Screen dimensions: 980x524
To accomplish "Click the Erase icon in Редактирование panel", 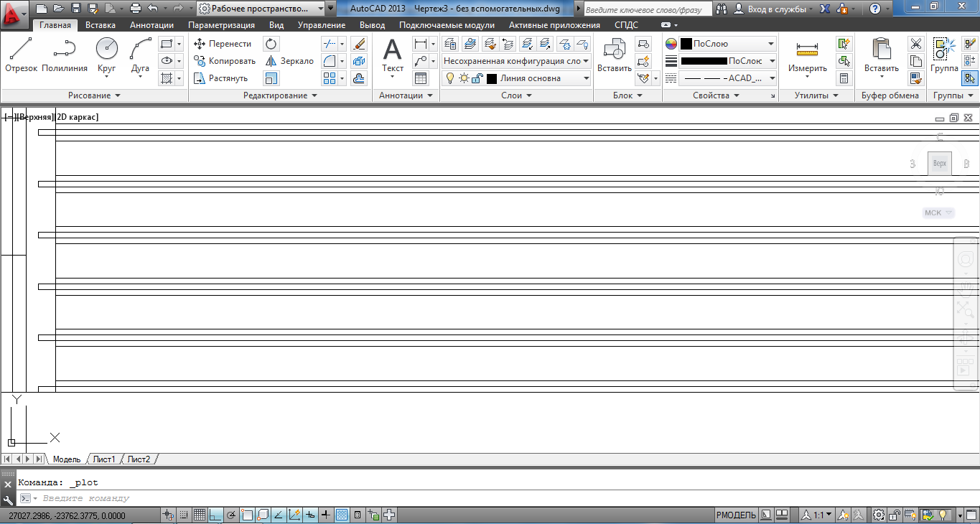I will tap(359, 44).
